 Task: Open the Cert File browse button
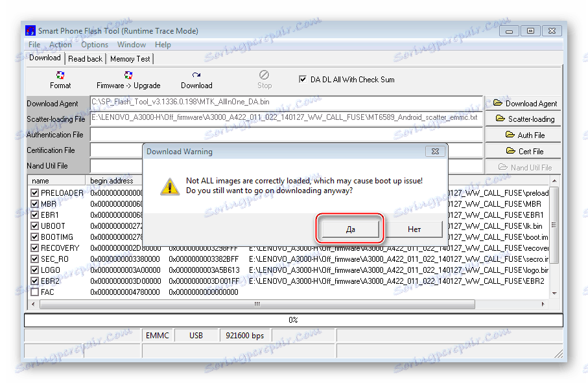[523, 152]
